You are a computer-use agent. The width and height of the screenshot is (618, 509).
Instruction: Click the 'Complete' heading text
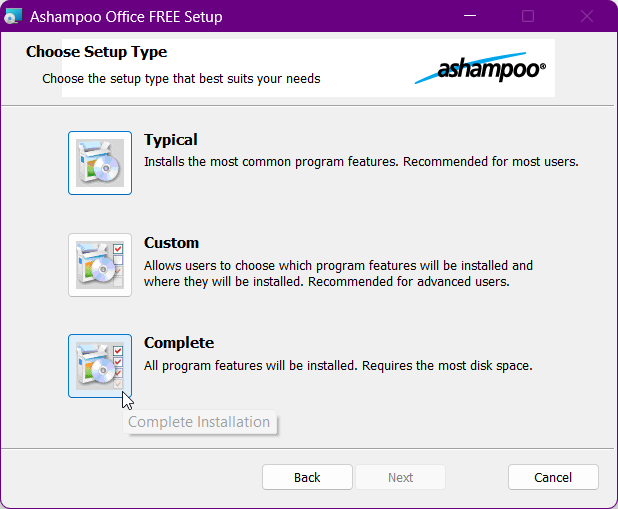(179, 343)
